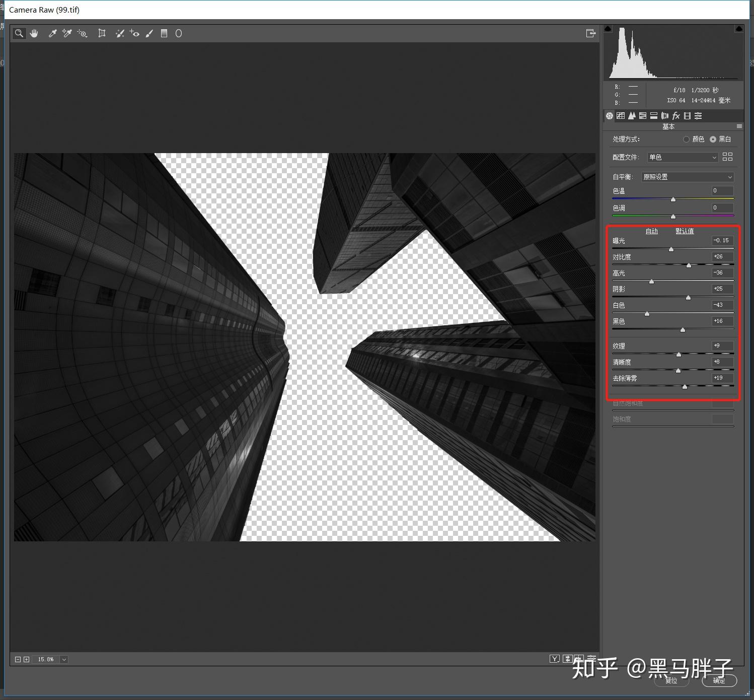Click the 黑色 slider handle

(x=683, y=330)
